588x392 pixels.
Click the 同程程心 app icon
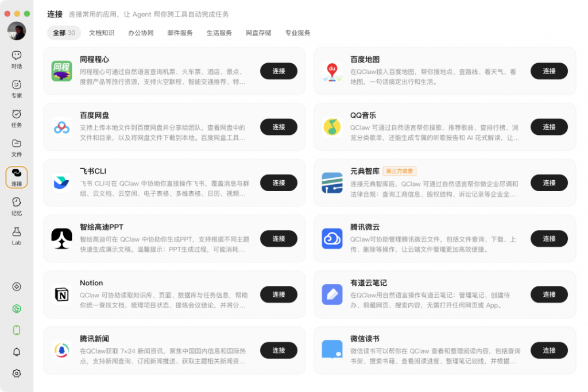point(61,71)
